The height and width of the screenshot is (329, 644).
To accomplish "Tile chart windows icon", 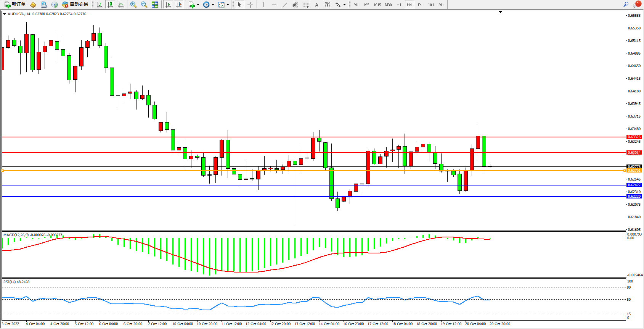I will [x=155, y=5].
